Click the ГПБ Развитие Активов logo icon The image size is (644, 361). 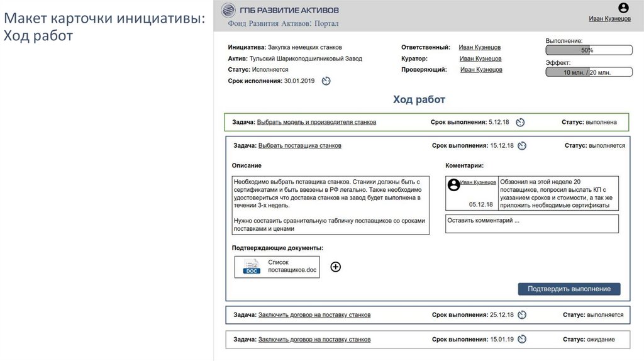[228, 10]
